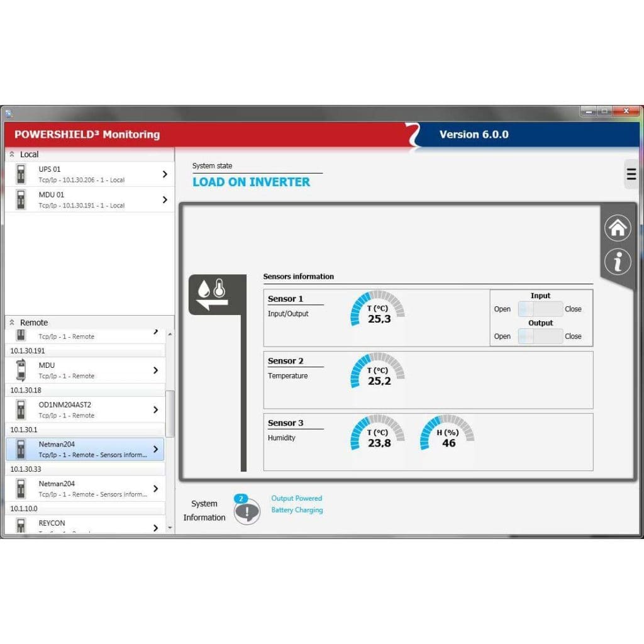Image resolution: width=644 pixels, height=644 pixels.
Task: Close the PowerShield window
Action: tap(626, 111)
